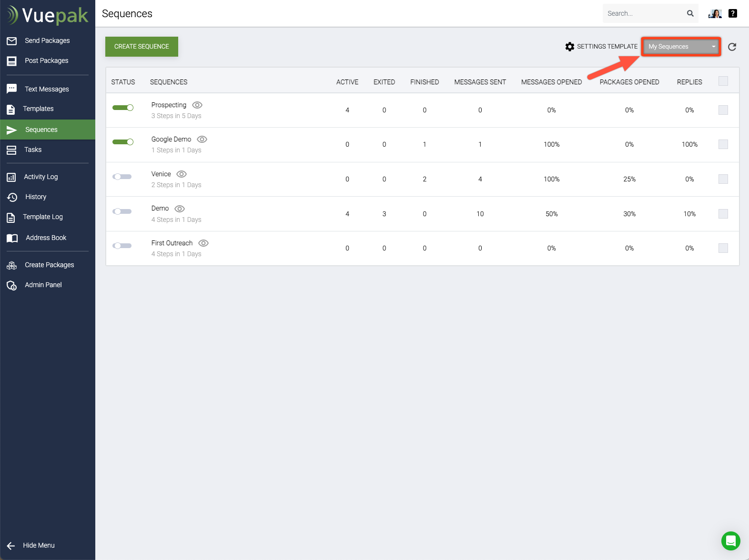The height and width of the screenshot is (560, 749).
Task: Go to Activity Log in sidebar
Action: coord(41,177)
